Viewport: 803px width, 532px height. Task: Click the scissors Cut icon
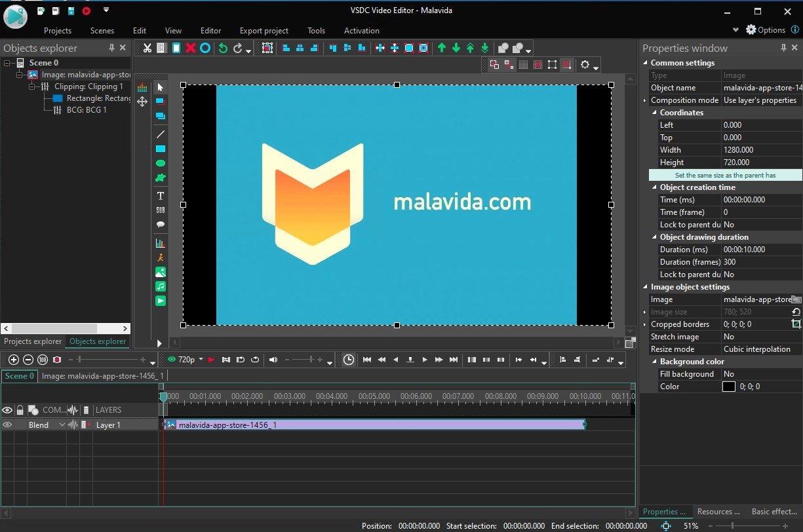(x=147, y=48)
